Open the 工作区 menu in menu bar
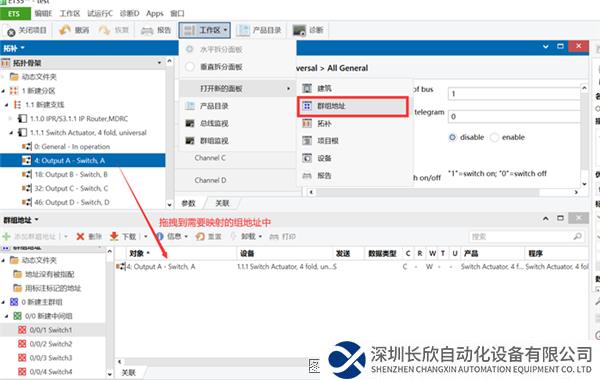This screenshot has height=380, width=600. [70, 14]
